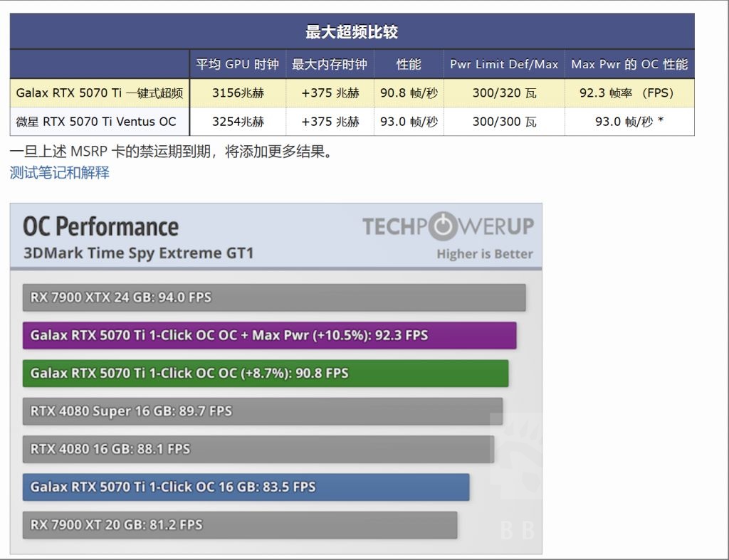Select the RX 7900 XT 81.2 FPS bar
Viewport: 729px width, 560px height.
(x=238, y=525)
